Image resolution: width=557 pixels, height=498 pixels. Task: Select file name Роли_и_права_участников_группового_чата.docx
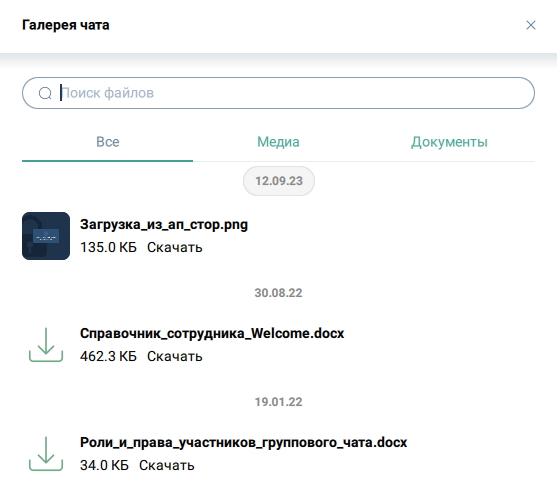243,443
